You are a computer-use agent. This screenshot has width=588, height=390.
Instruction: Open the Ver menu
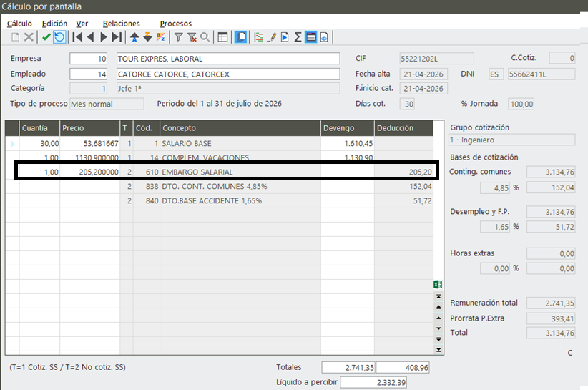(82, 24)
